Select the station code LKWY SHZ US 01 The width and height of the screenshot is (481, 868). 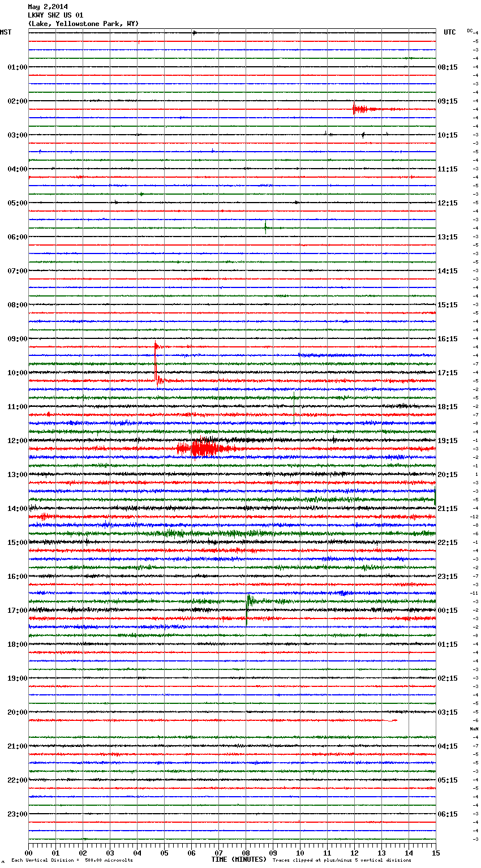pos(55,15)
